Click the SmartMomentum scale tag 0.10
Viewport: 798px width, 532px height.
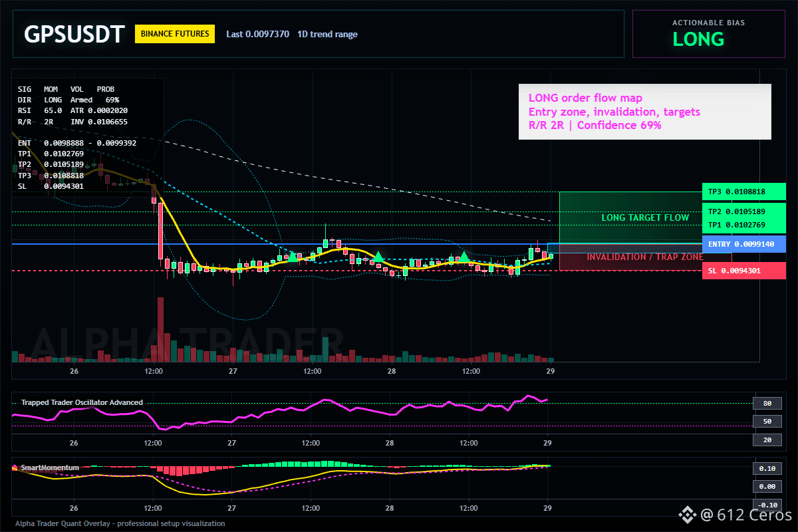click(767, 468)
